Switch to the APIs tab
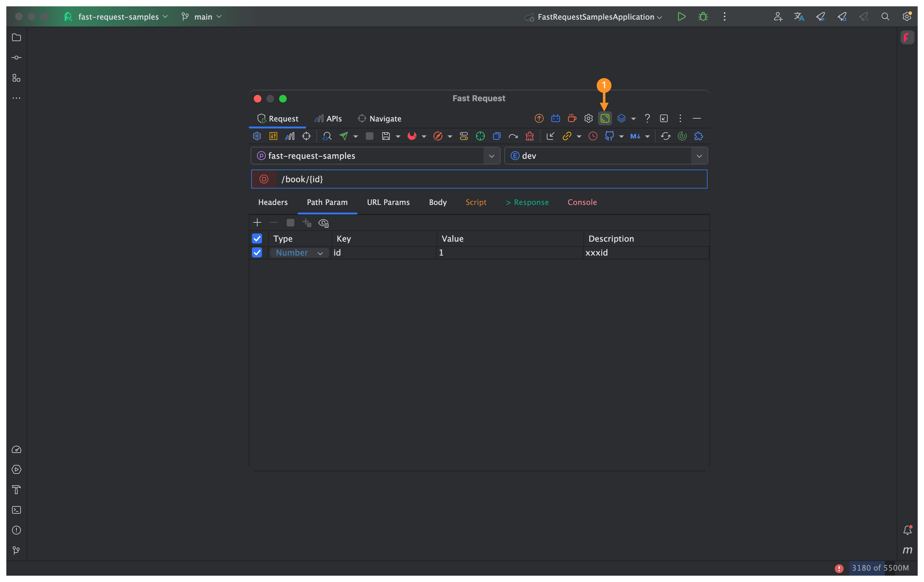 click(x=328, y=119)
